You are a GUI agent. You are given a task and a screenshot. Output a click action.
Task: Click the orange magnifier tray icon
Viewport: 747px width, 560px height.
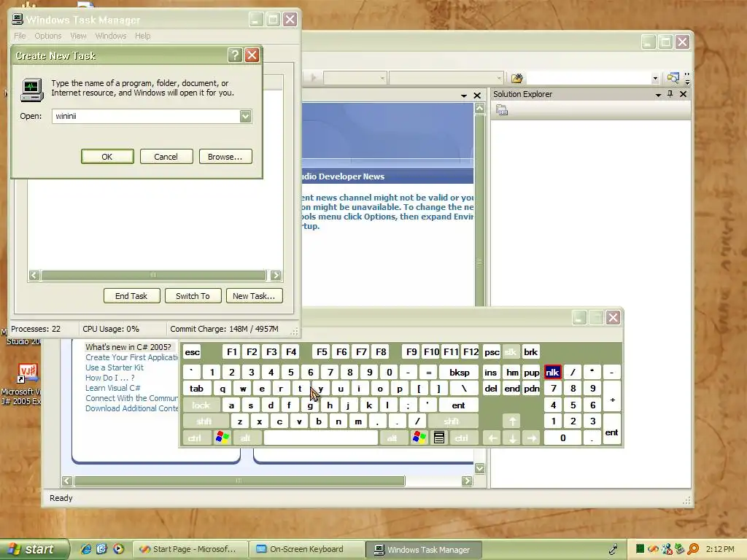click(x=693, y=549)
